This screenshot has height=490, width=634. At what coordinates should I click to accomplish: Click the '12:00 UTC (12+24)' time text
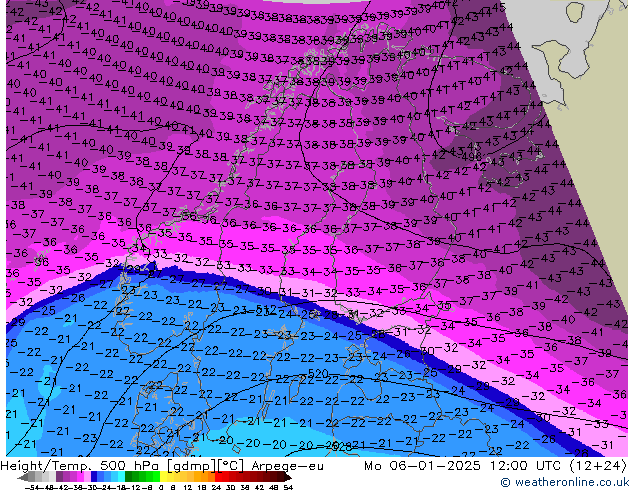(558, 466)
